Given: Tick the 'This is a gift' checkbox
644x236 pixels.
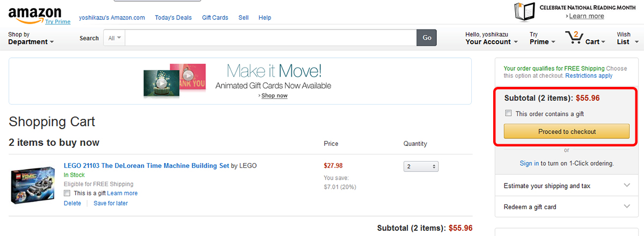Looking at the screenshot, I should (x=67, y=193).
